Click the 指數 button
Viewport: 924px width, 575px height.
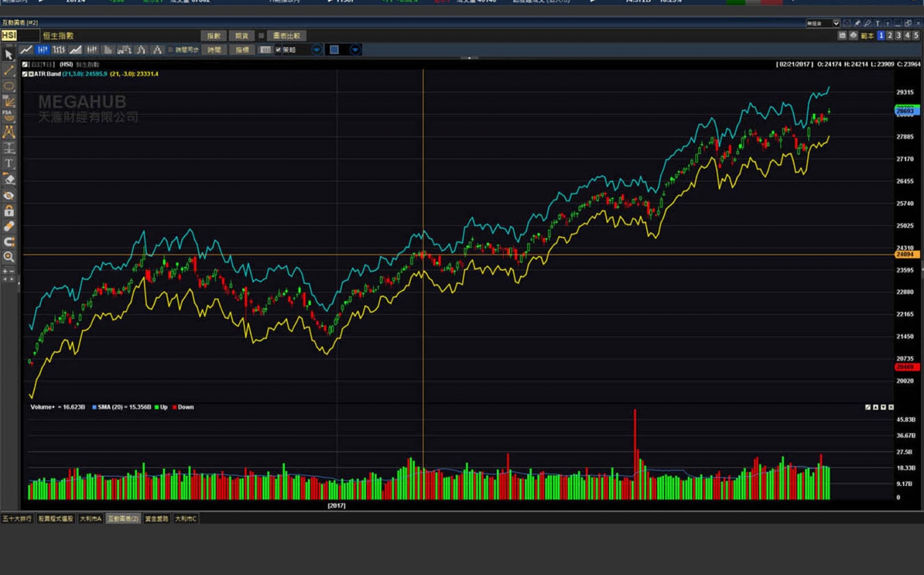pyautogui.click(x=214, y=36)
